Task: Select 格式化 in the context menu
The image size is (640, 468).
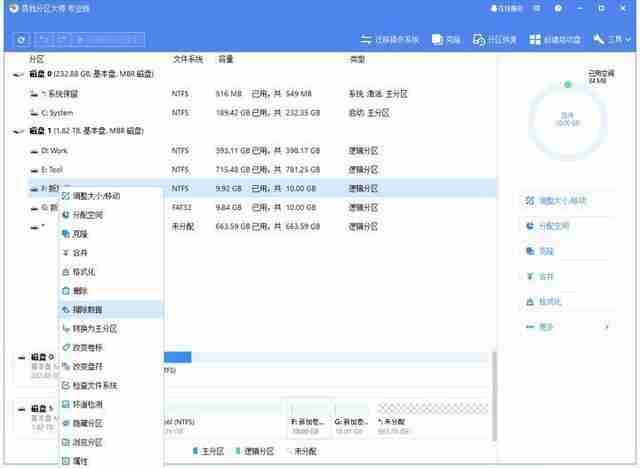Action: pyautogui.click(x=111, y=272)
